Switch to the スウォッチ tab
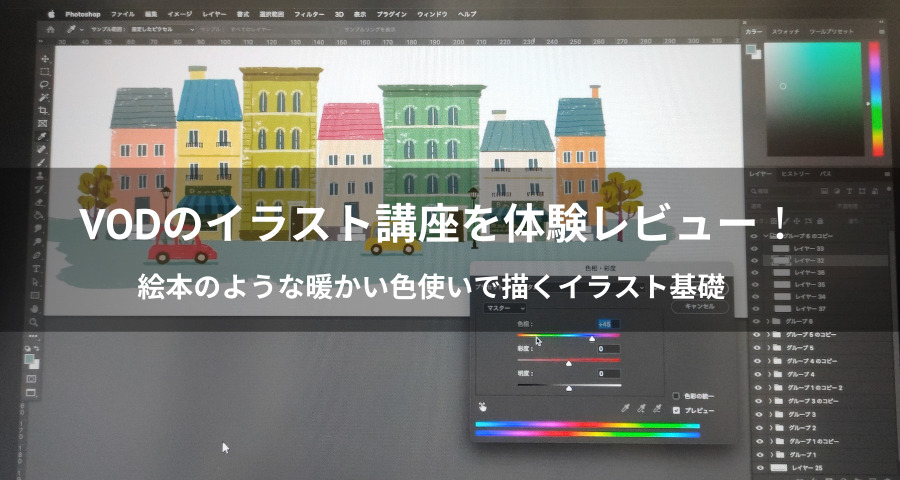 (x=785, y=32)
